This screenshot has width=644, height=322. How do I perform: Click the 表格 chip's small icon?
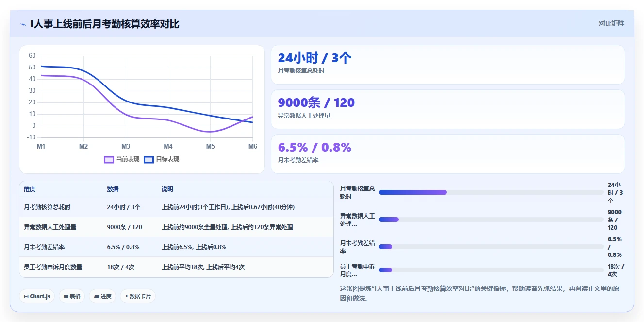click(x=66, y=296)
